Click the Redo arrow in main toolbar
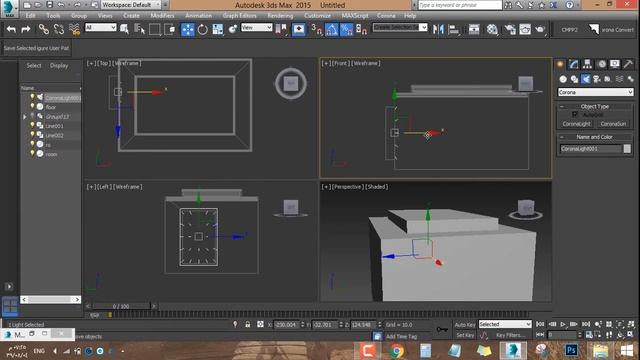Viewport: 640px width, 360px height. pyautogui.click(x=26, y=29)
